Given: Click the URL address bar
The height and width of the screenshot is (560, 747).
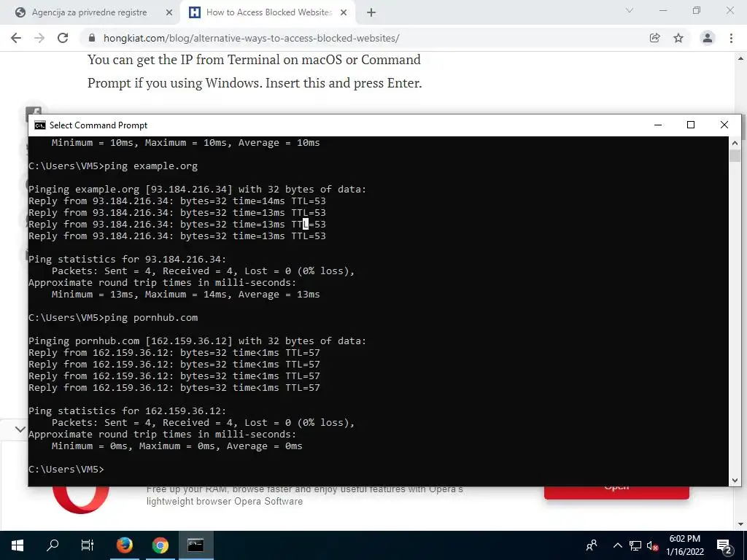Looking at the screenshot, I should 367,38.
